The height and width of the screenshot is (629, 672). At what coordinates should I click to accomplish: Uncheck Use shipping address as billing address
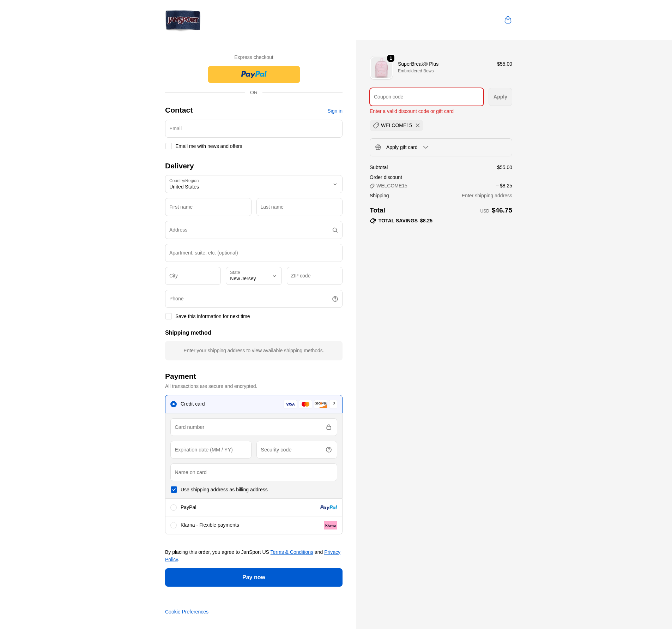pyautogui.click(x=174, y=490)
